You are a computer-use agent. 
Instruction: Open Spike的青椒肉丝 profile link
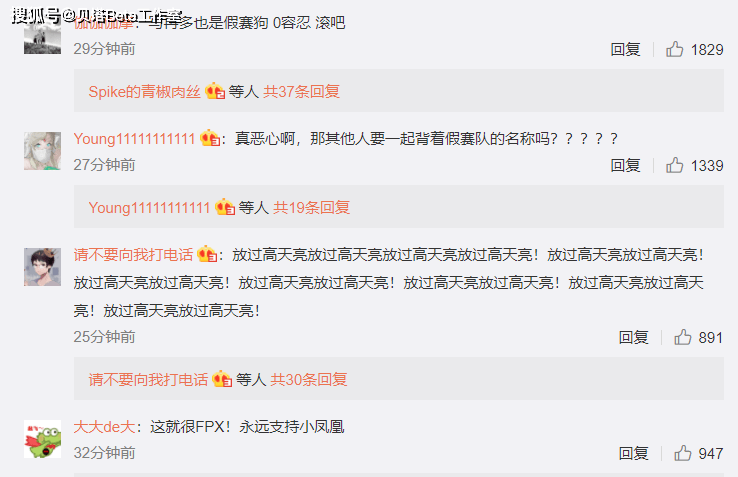tap(144, 91)
